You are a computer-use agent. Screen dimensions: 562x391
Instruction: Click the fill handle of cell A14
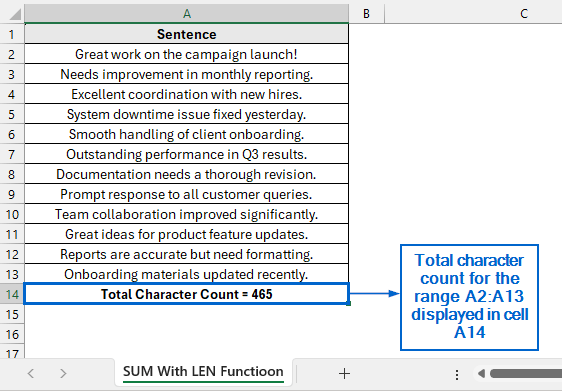coord(348,304)
